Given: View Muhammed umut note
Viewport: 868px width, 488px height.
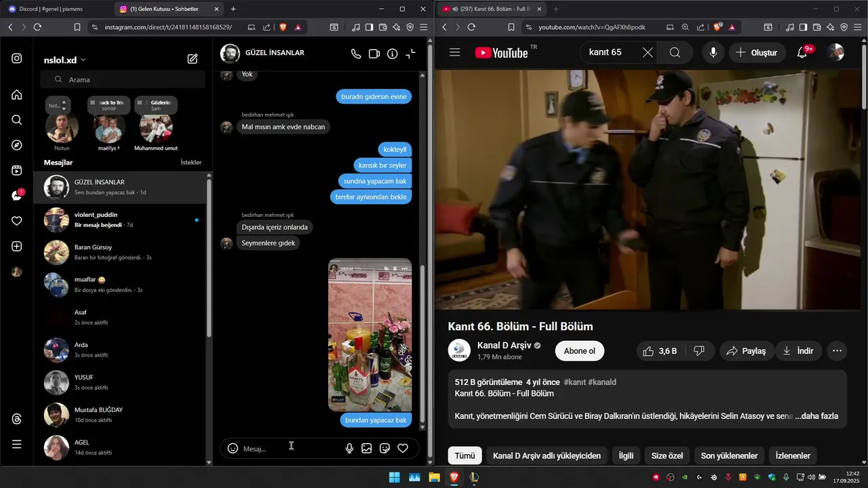Looking at the screenshot, I should point(156,123).
